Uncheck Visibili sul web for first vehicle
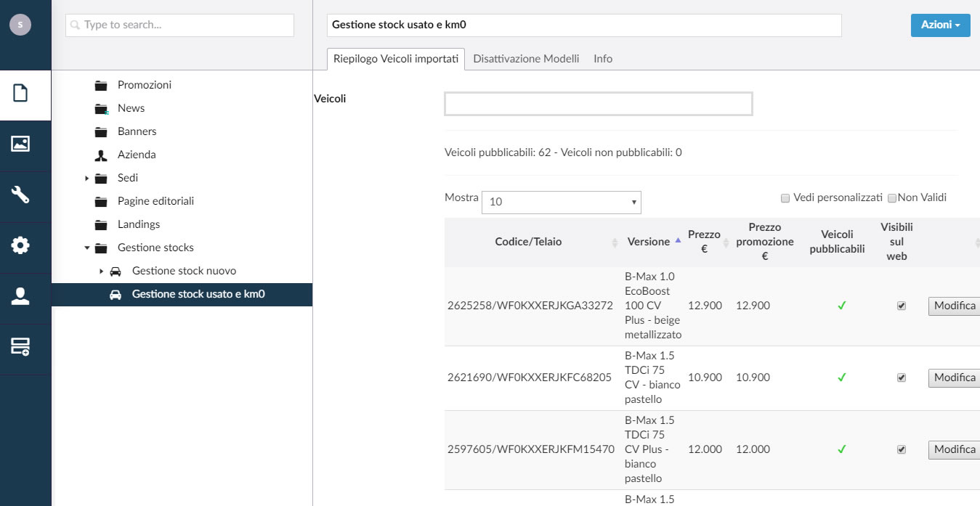The width and height of the screenshot is (980, 506). click(x=902, y=306)
